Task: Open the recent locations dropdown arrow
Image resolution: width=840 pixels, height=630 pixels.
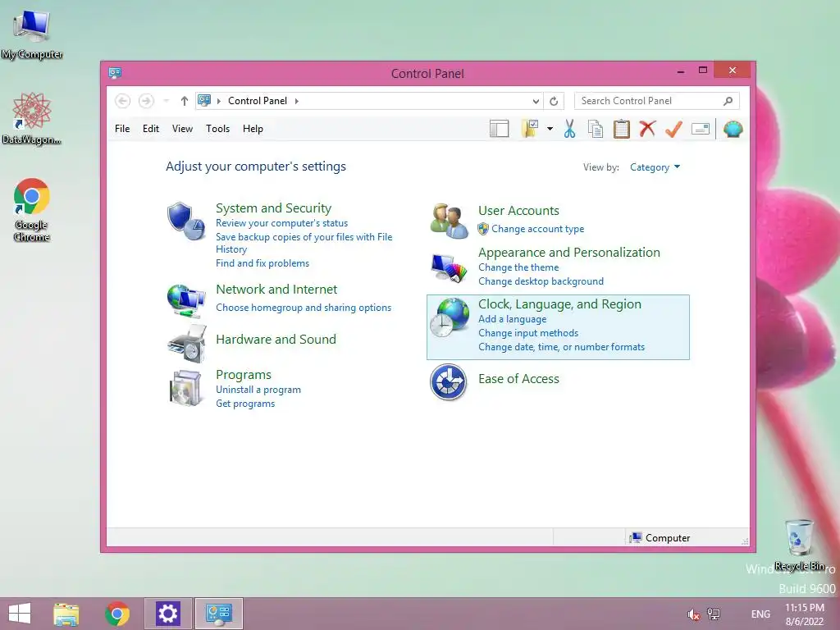Action: (x=166, y=101)
